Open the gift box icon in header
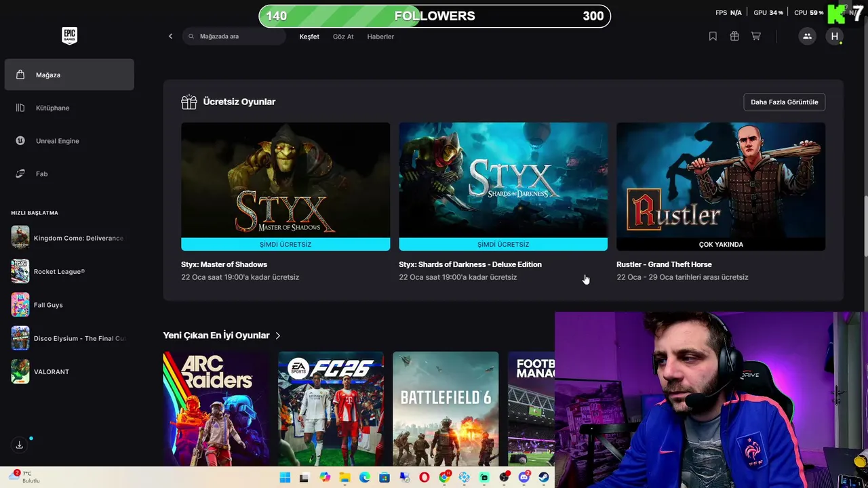The height and width of the screenshot is (488, 868). coord(734,37)
